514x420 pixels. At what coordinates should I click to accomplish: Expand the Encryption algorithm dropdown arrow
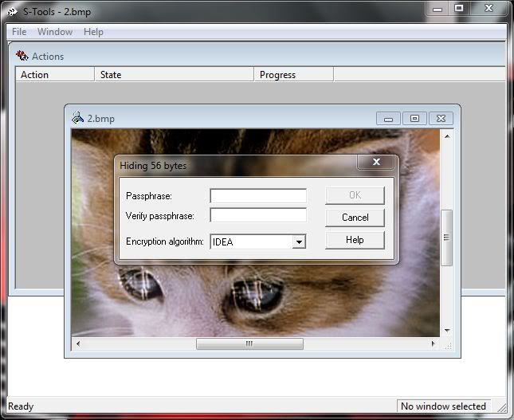click(x=299, y=241)
